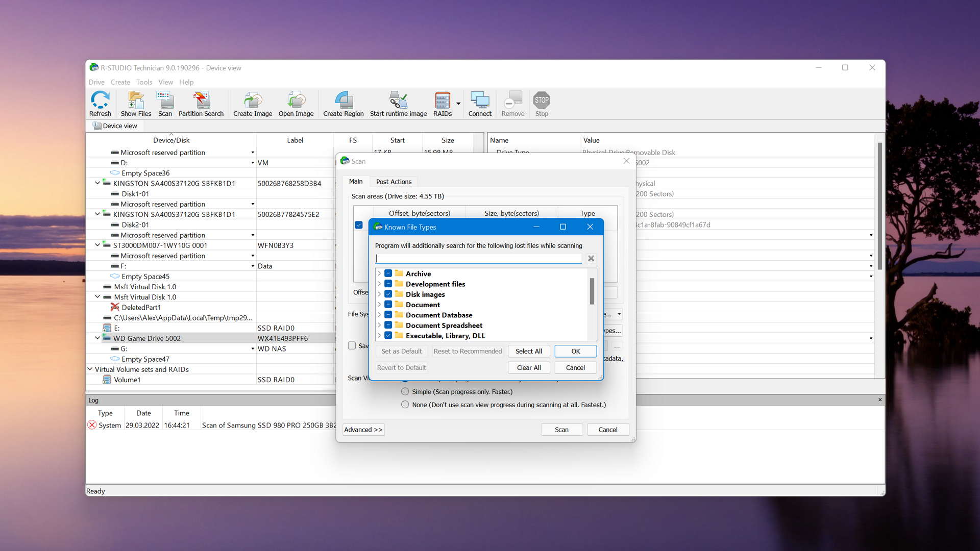Confirm Known File Types with OK
The image size is (980, 551).
[x=576, y=351]
